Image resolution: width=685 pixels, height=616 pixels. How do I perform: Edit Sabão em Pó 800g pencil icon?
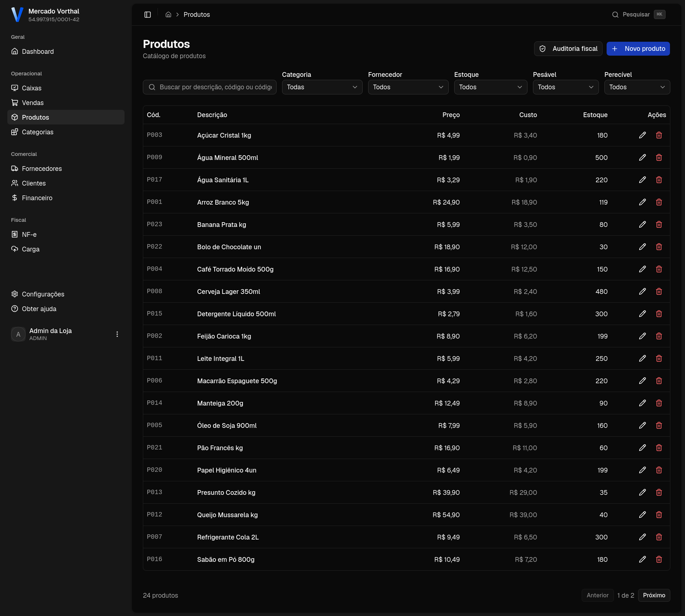(643, 560)
